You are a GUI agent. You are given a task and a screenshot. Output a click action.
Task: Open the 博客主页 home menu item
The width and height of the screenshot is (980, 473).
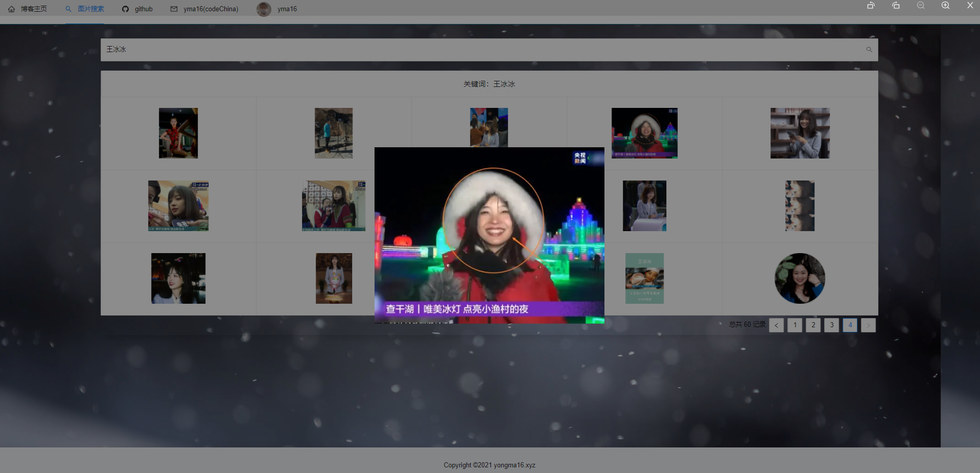click(x=28, y=9)
